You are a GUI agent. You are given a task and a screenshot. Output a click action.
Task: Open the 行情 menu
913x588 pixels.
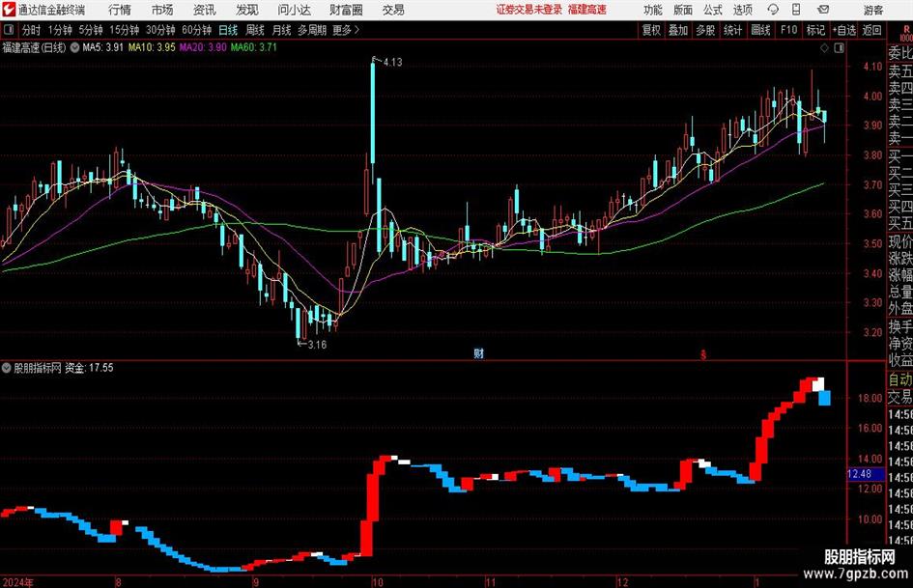(x=120, y=10)
